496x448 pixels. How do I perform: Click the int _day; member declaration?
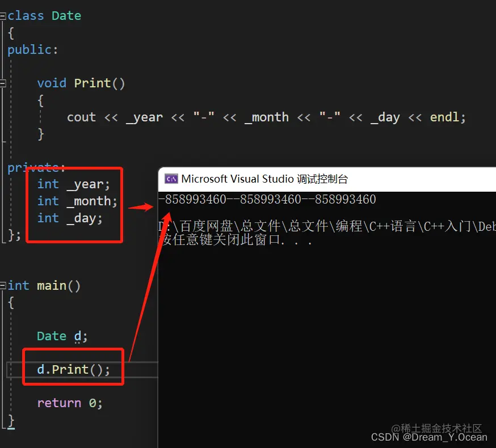(x=70, y=218)
